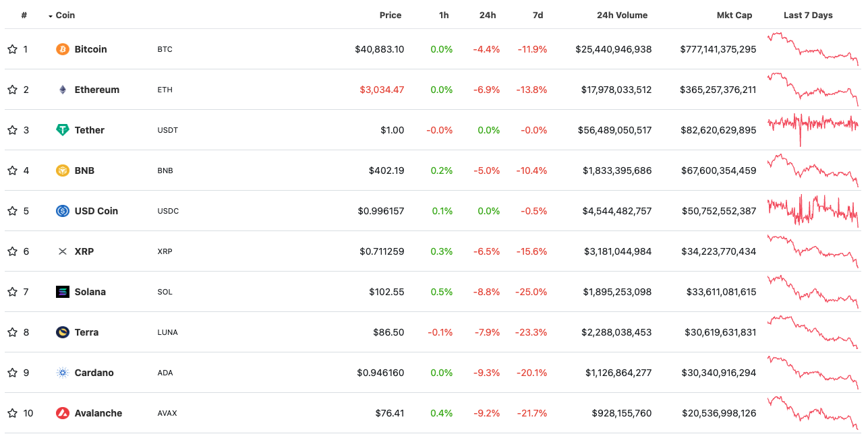Click the AVAX ticker symbol
This screenshot has height=434, width=868.
click(x=167, y=413)
